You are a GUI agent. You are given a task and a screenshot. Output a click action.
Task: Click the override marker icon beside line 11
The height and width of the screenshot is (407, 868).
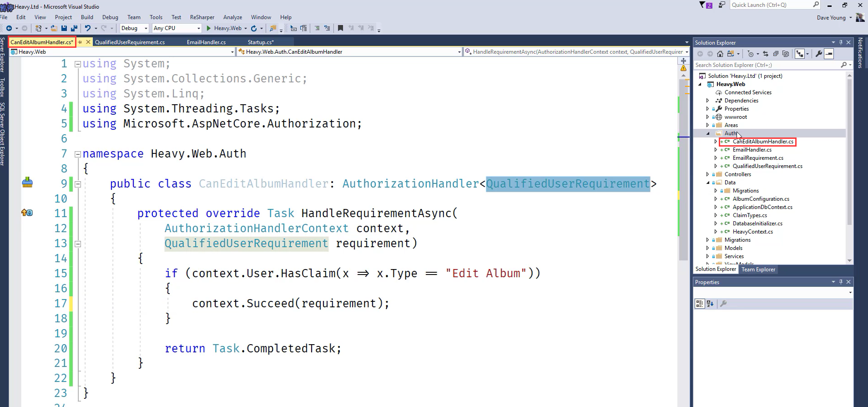click(x=27, y=213)
